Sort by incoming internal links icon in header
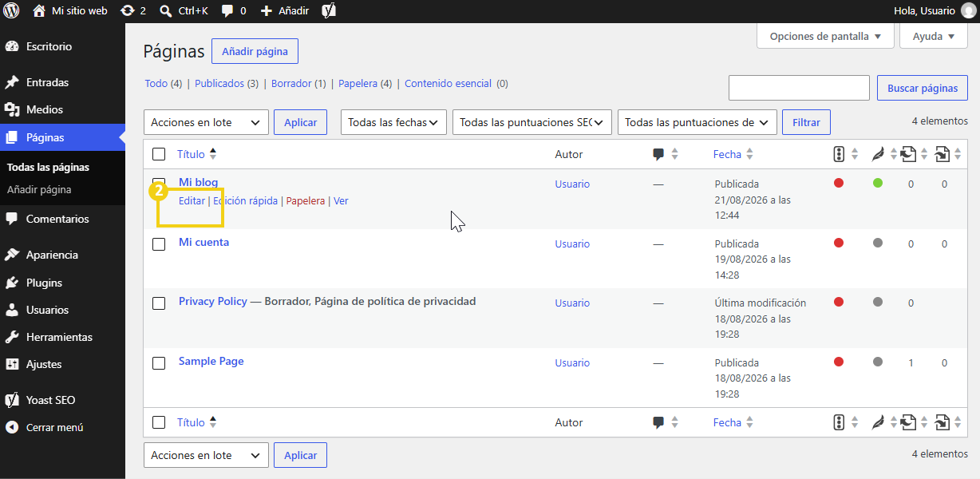The width and height of the screenshot is (980, 479). (x=942, y=154)
